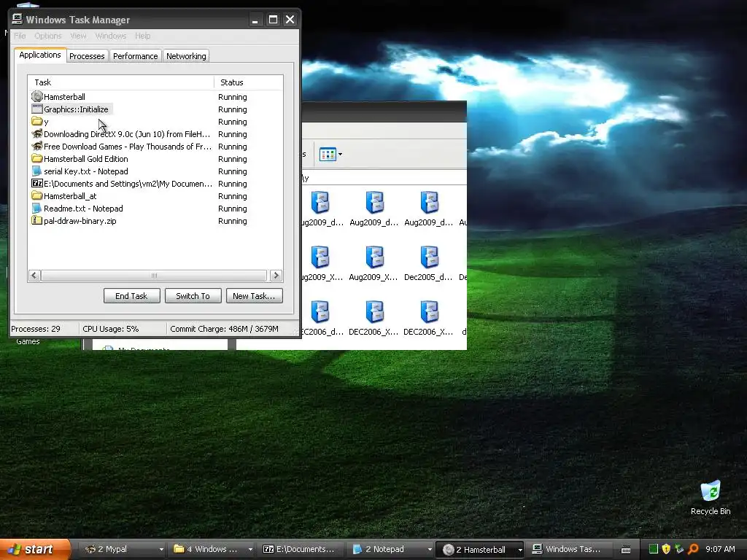
Task: Select the DEC2006_d... cabinet file
Action: pos(320,318)
